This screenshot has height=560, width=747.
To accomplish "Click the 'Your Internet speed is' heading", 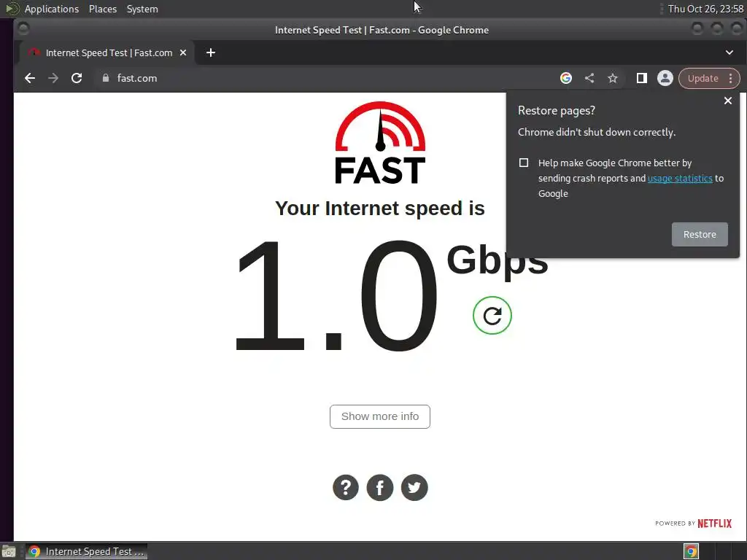I will point(379,208).
